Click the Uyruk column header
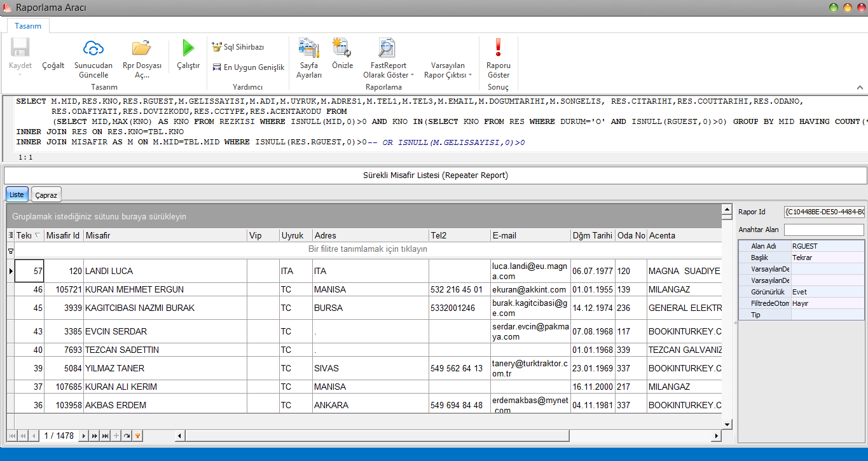 pos(296,235)
